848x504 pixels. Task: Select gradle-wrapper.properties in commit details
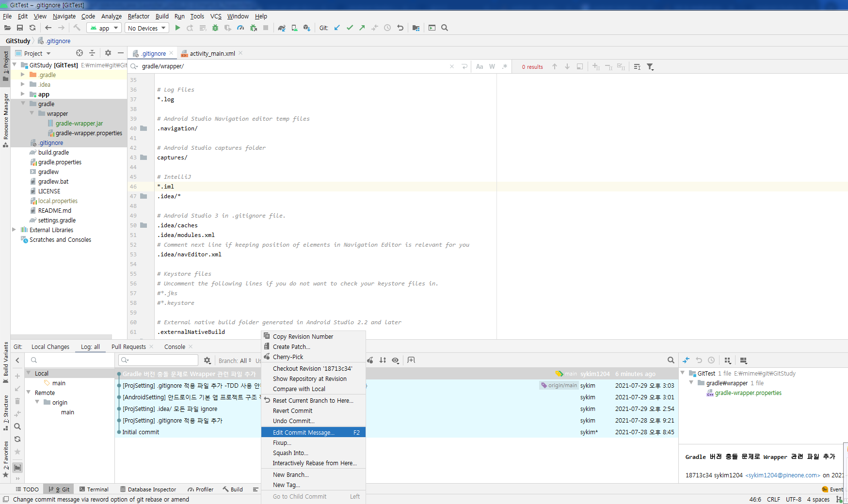tap(748, 393)
